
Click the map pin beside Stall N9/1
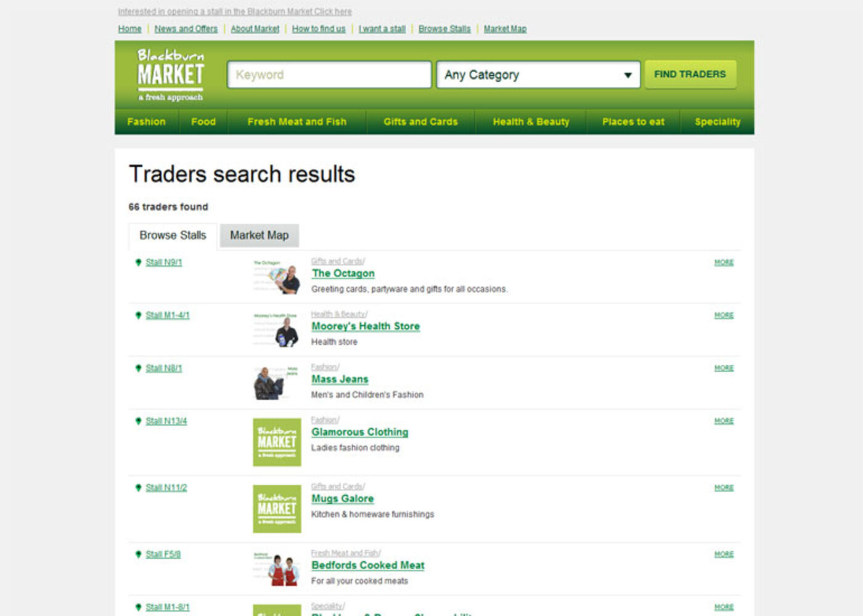pos(138,262)
